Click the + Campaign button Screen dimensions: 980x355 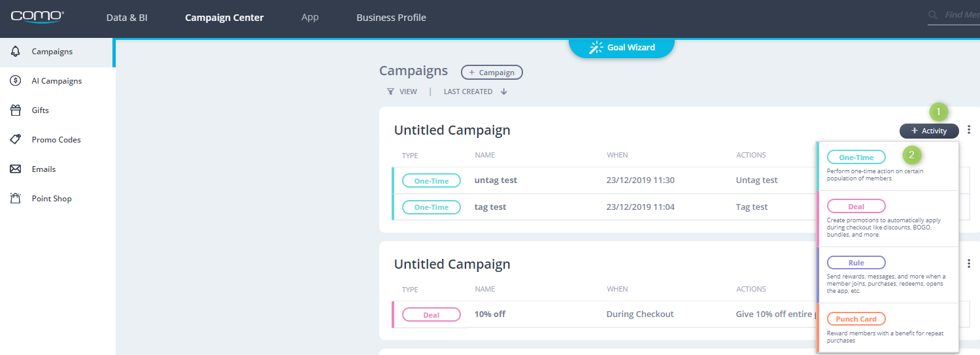tap(492, 72)
